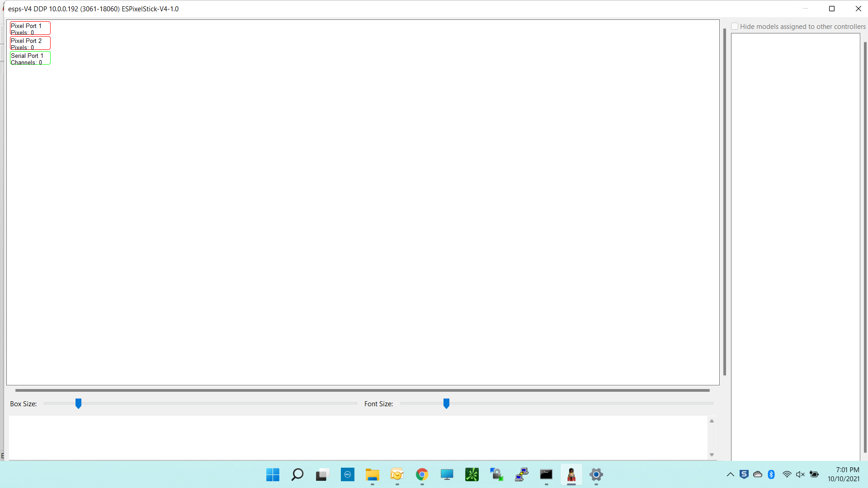868x488 pixels.
Task: Expand the system tray hidden icons chevron
Action: [730, 474]
